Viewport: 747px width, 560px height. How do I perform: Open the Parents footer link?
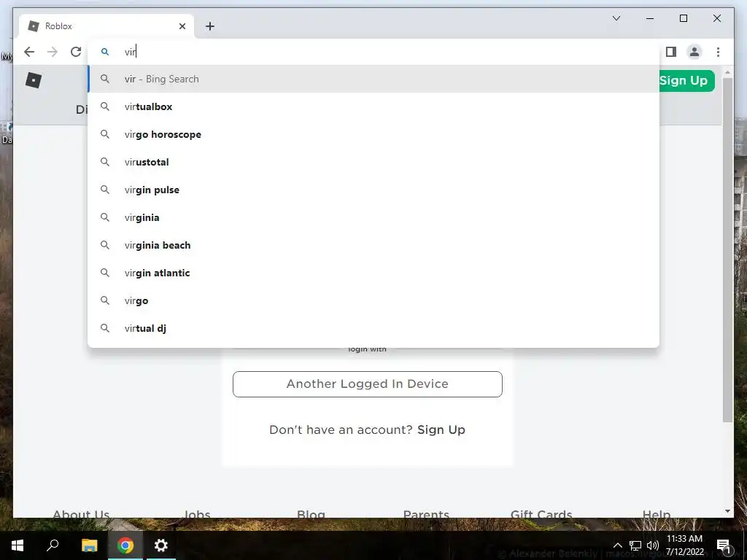pos(426,513)
